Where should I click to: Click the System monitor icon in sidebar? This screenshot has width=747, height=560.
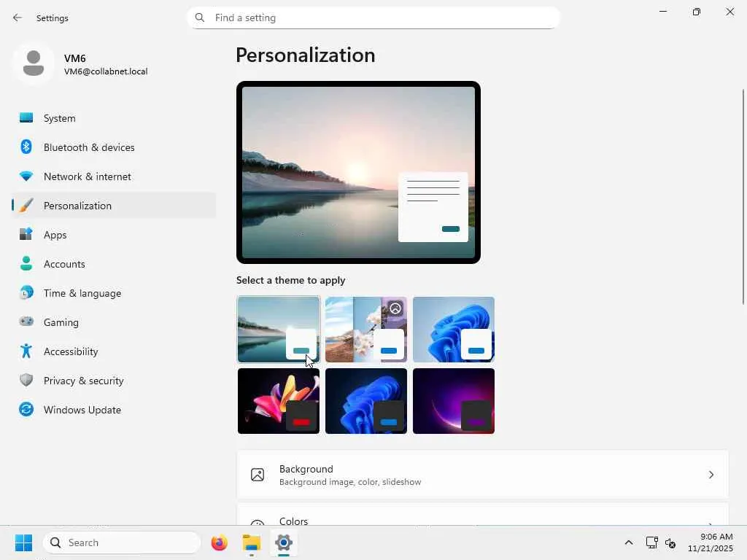click(26, 117)
